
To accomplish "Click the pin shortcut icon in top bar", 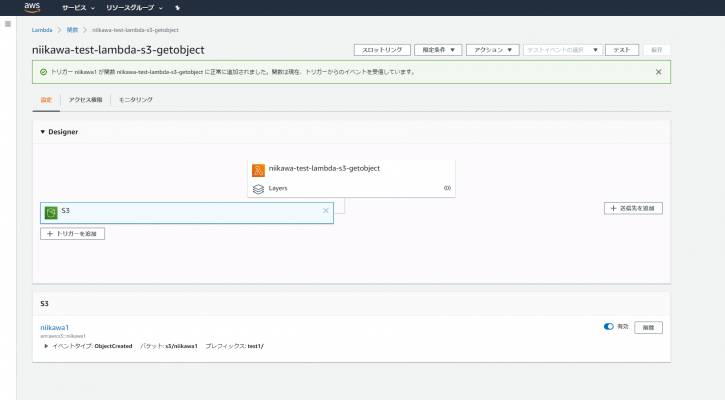I will (178, 8).
